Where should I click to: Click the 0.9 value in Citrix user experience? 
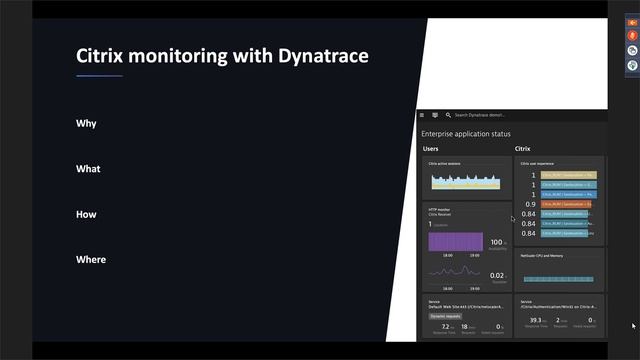(530, 204)
